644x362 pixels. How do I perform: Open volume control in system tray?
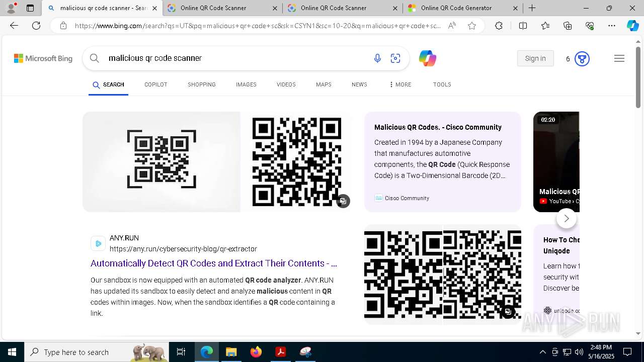tap(579, 352)
